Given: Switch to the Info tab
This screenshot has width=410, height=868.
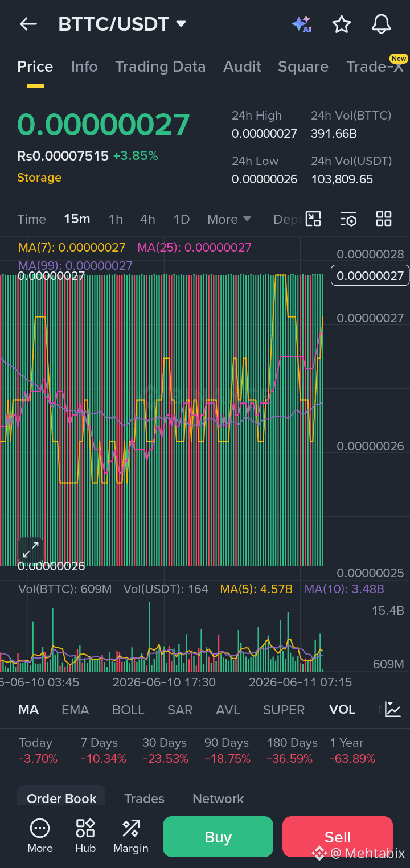Looking at the screenshot, I should click(84, 67).
